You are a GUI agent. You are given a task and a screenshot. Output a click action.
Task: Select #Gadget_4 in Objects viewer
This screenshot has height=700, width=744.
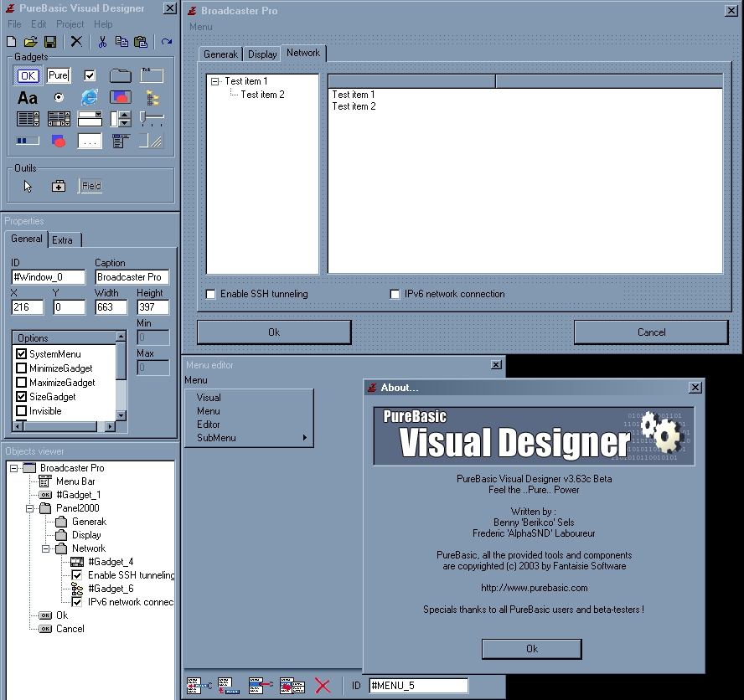click(x=111, y=562)
